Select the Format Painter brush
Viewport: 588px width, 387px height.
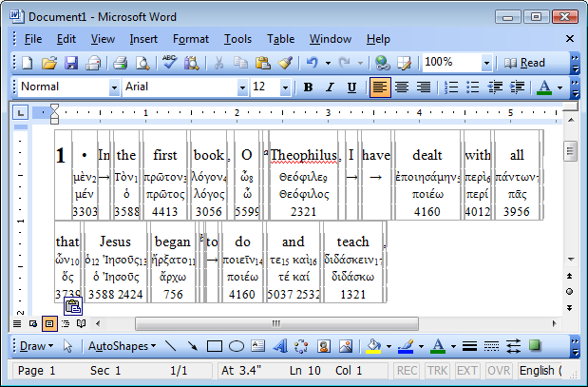pos(285,63)
